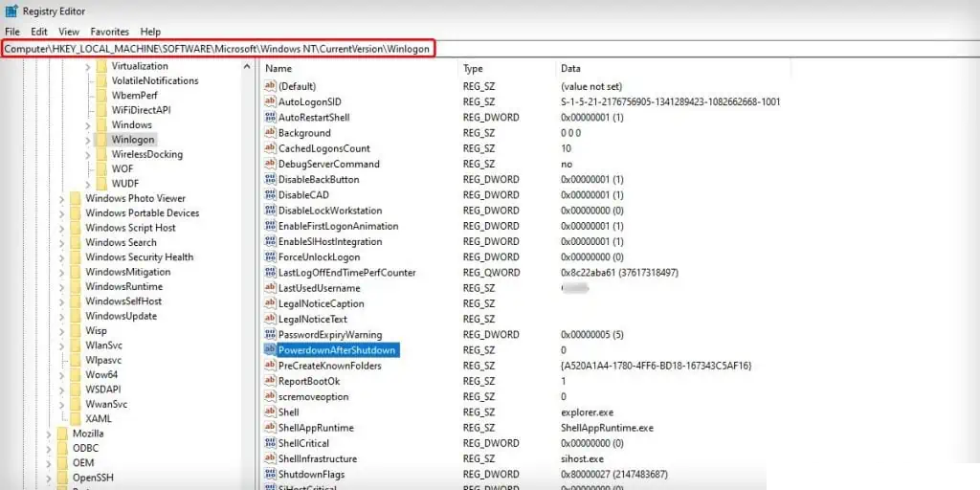Open the File menu

tap(12, 32)
